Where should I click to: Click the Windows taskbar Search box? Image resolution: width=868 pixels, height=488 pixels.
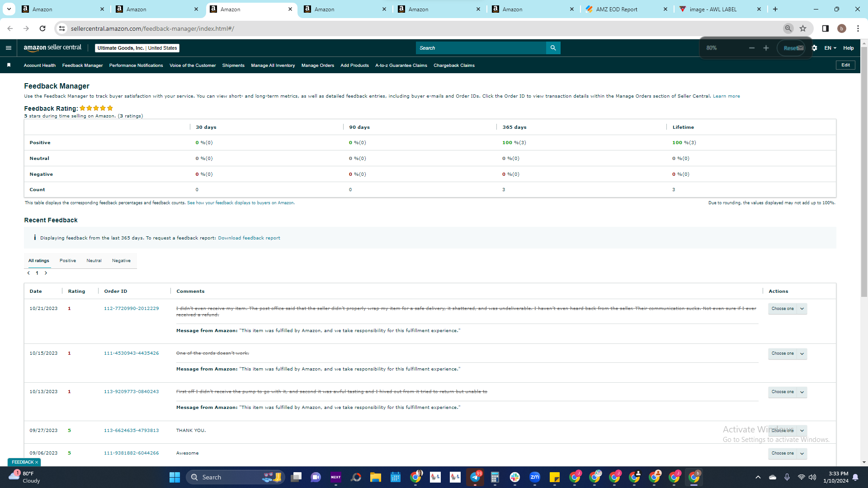pyautogui.click(x=235, y=477)
